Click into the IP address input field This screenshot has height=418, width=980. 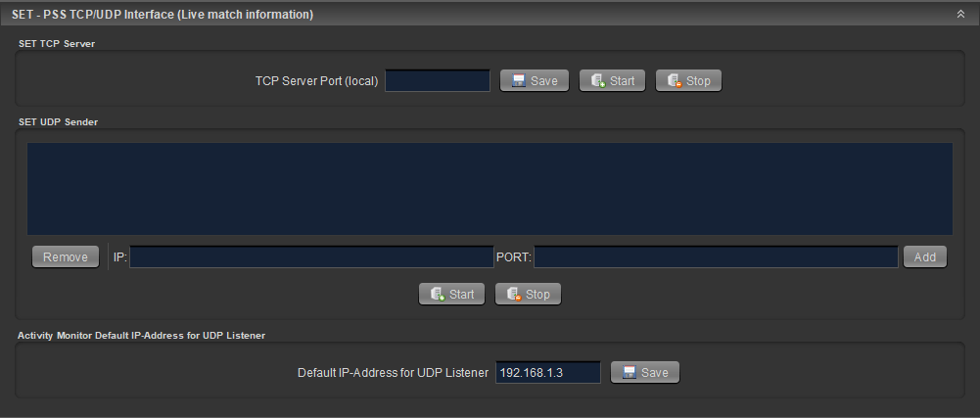[311, 257]
